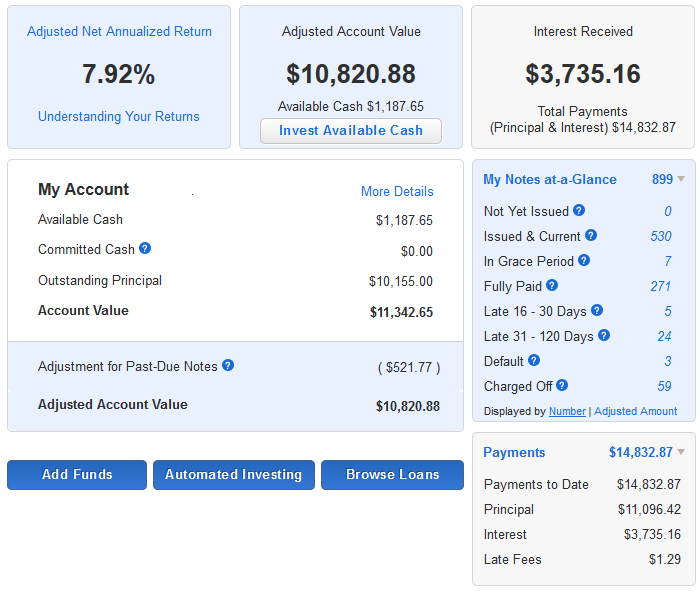Screen dimensions: 700x600
Task: Open help icon for Late 31 - 120 Days
Action: [x=604, y=335]
